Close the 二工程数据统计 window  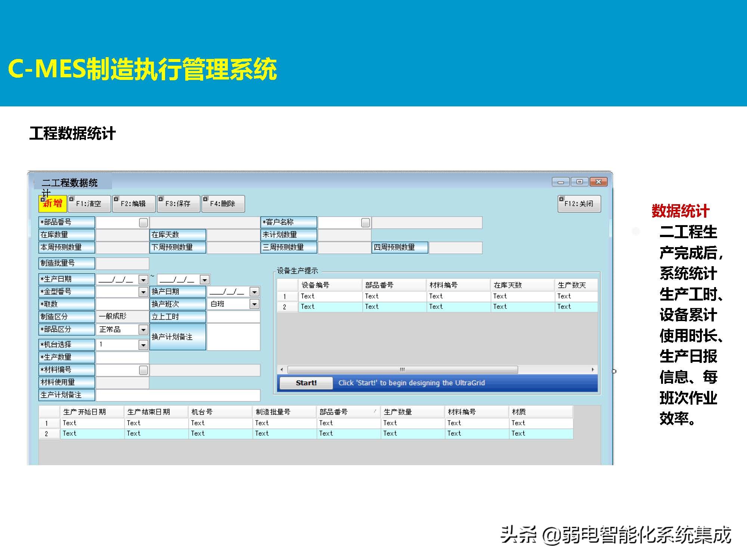coord(599,182)
